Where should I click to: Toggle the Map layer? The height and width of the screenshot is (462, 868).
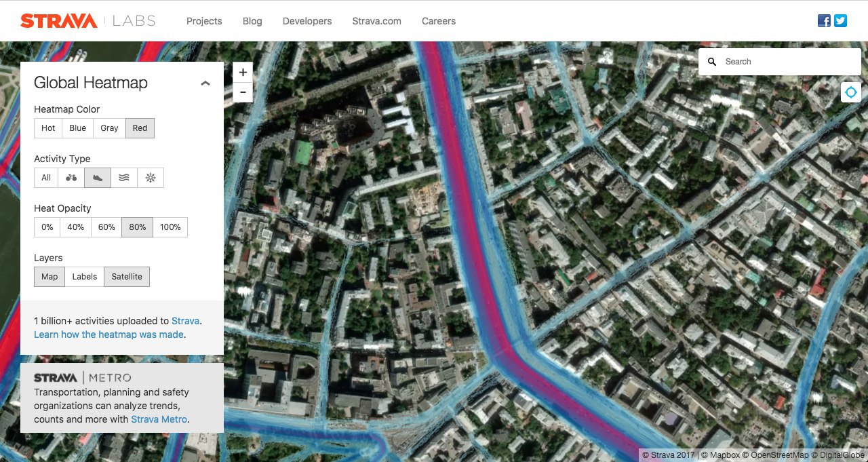click(50, 277)
